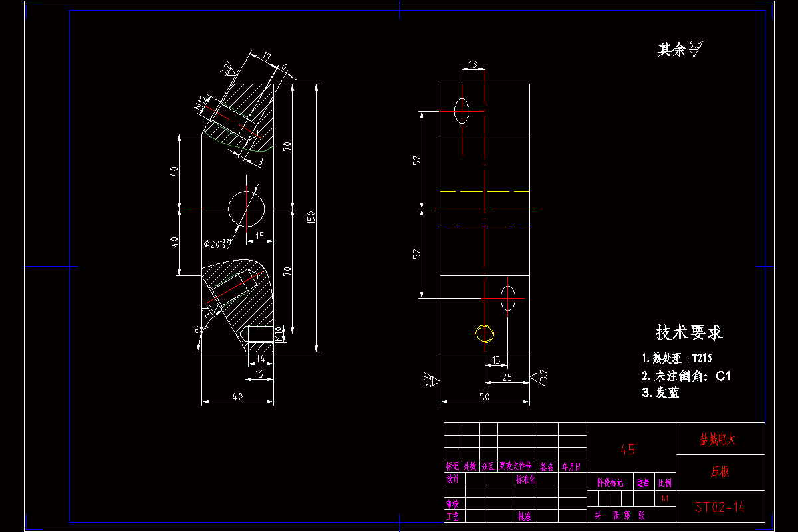Select the Φ20 circle in section view
The width and height of the screenshot is (798, 532).
click(247, 208)
